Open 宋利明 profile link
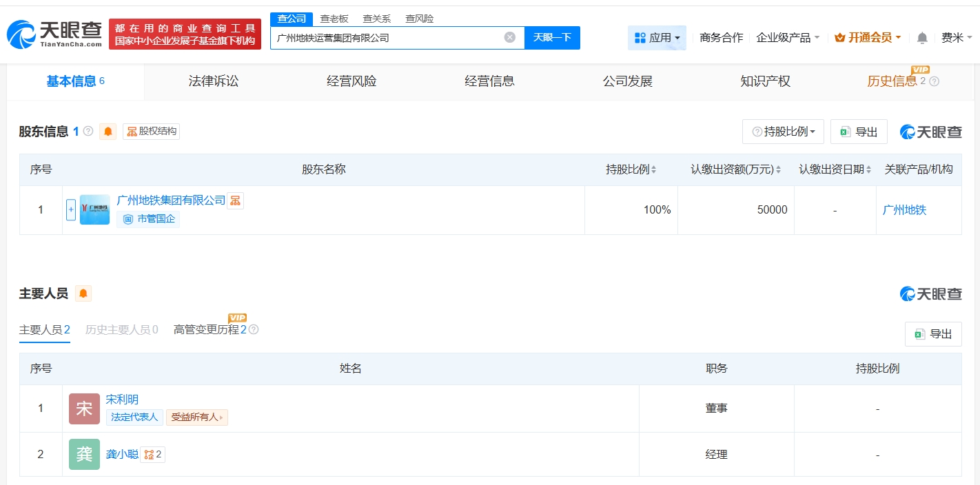 [x=122, y=400]
